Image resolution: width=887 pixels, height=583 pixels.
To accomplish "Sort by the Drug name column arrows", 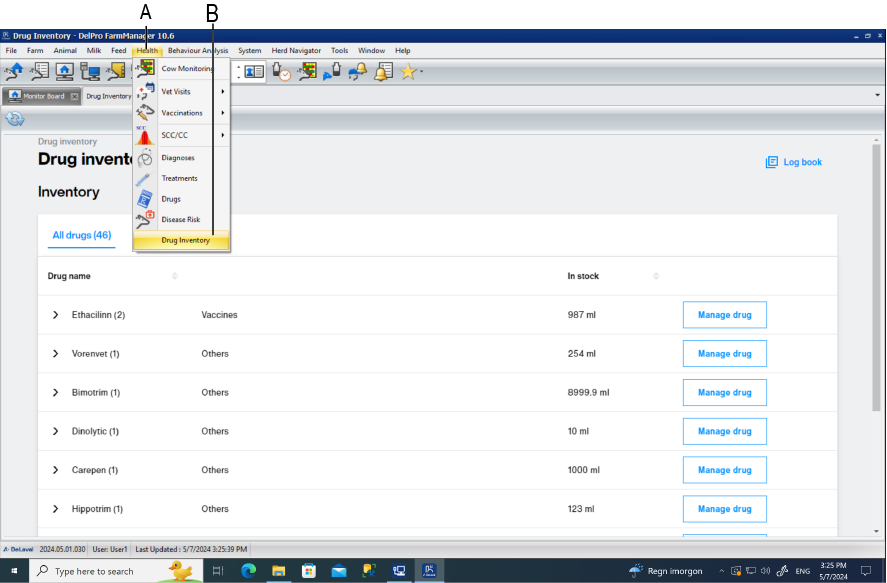I will (x=175, y=276).
